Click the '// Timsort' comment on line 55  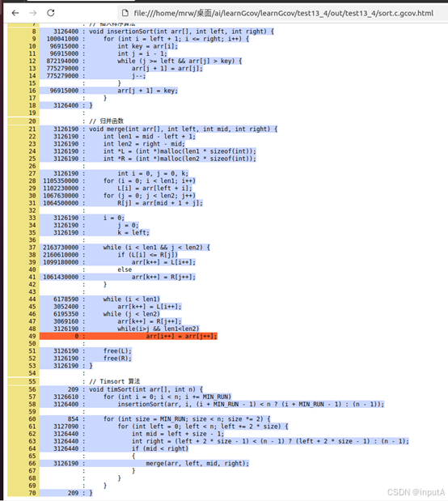tap(115, 381)
